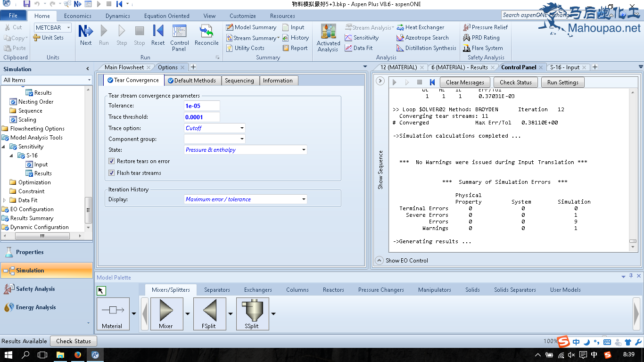The width and height of the screenshot is (644, 362).
Task: Click the Next run icon
Action: pyautogui.click(x=86, y=35)
